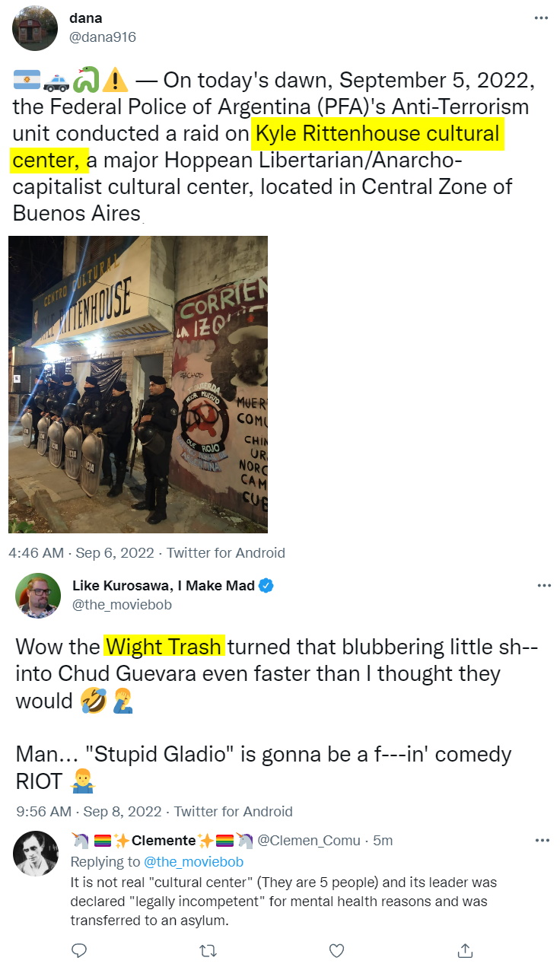Viewport: 560px width, 967px height.
Task: Retweet Clemente's reply
Action: [x=208, y=950]
